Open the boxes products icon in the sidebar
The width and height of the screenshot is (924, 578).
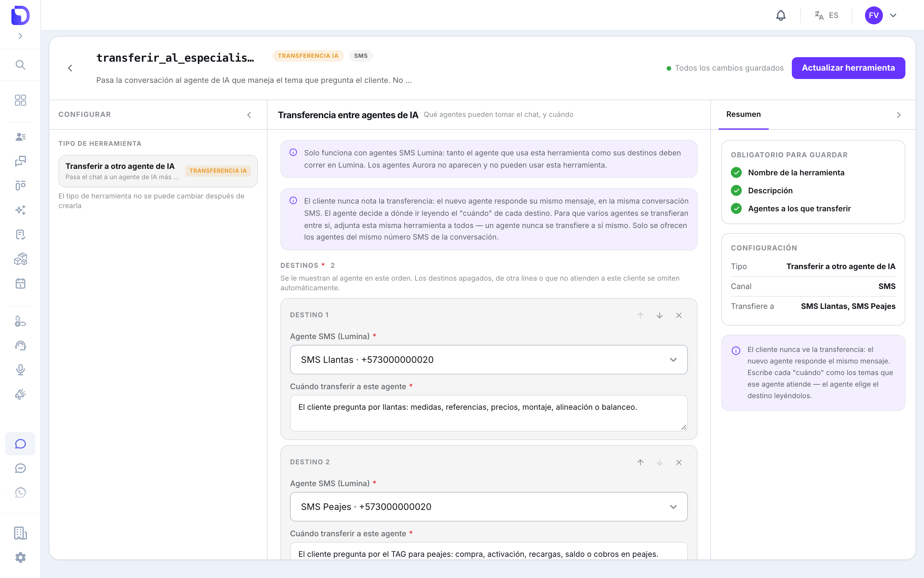coord(20,259)
